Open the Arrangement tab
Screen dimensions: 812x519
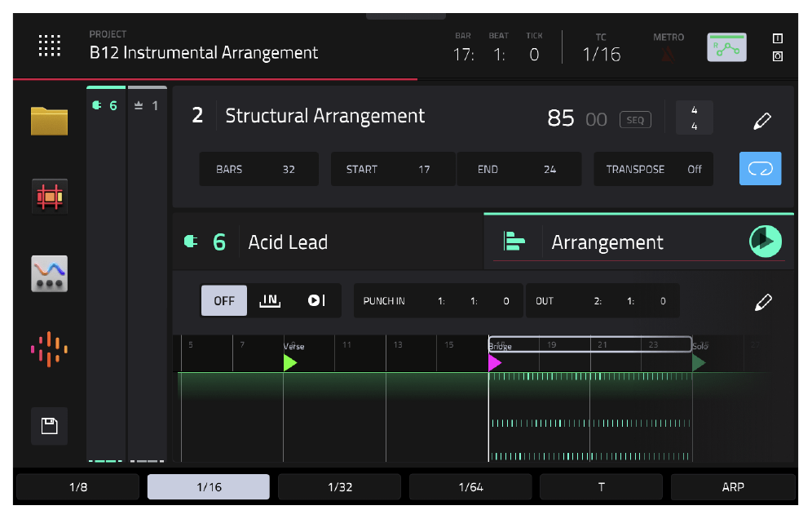(638, 242)
